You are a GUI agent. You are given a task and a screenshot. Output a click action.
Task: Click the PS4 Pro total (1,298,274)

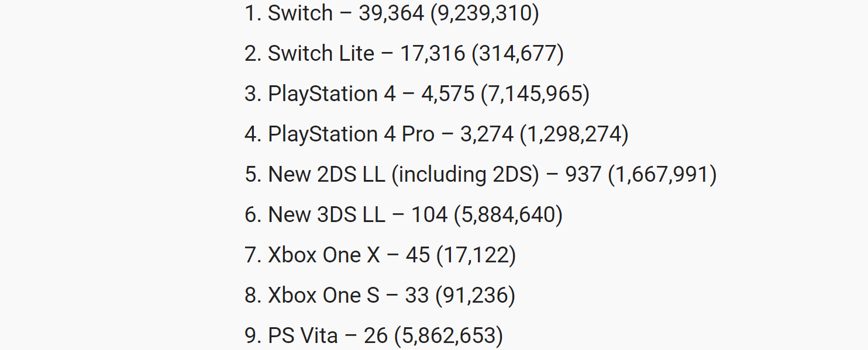(x=574, y=134)
